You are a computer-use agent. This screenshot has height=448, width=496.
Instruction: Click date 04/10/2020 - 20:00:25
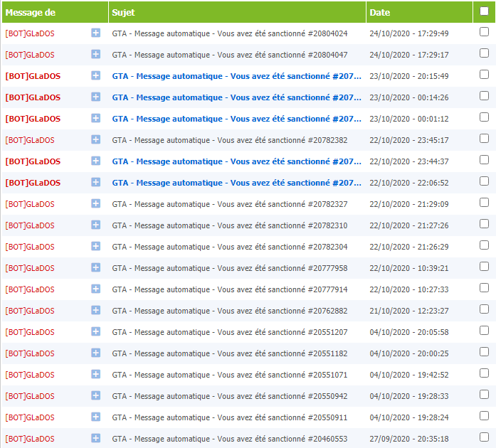pyautogui.click(x=409, y=353)
